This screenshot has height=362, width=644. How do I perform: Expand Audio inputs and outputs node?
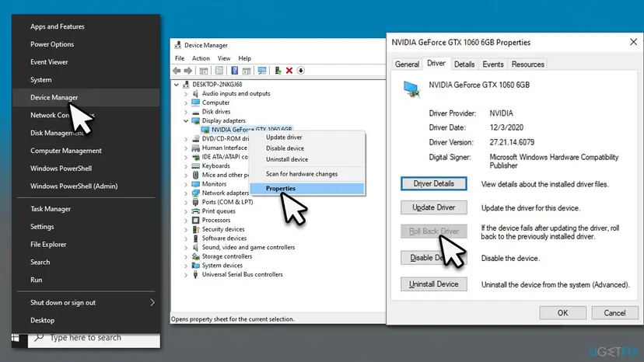[186, 94]
